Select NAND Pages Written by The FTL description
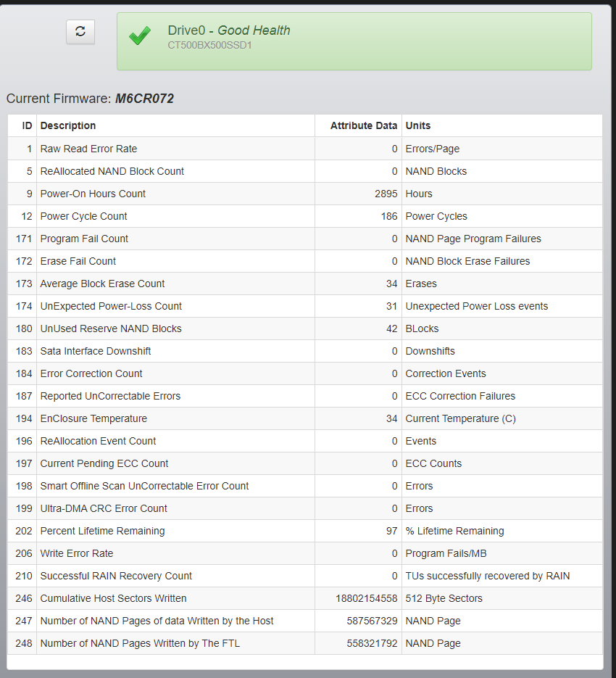Viewport: 616px width, 678px height. [x=140, y=643]
